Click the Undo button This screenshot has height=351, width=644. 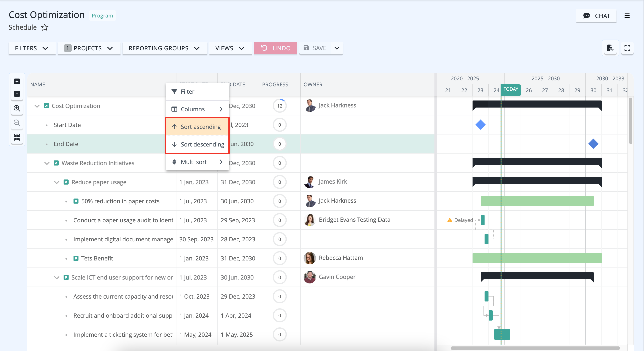point(275,48)
